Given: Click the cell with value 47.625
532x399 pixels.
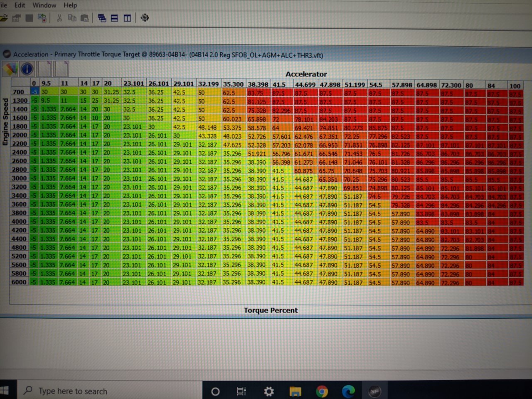Looking at the screenshot, I should pyautogui.click(x=233, y=145).
